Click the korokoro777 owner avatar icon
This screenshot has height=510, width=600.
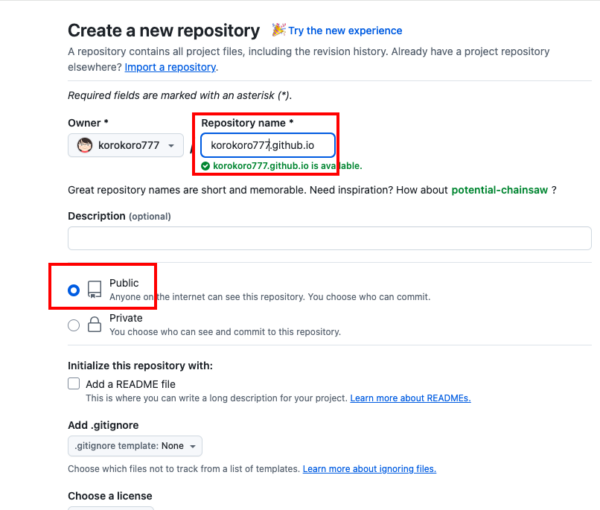(x=85, y=145)
